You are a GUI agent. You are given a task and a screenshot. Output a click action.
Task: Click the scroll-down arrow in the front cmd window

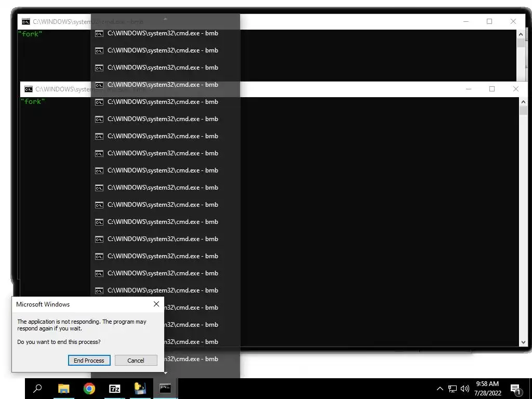pyautogui.click(x=523, y=342)
